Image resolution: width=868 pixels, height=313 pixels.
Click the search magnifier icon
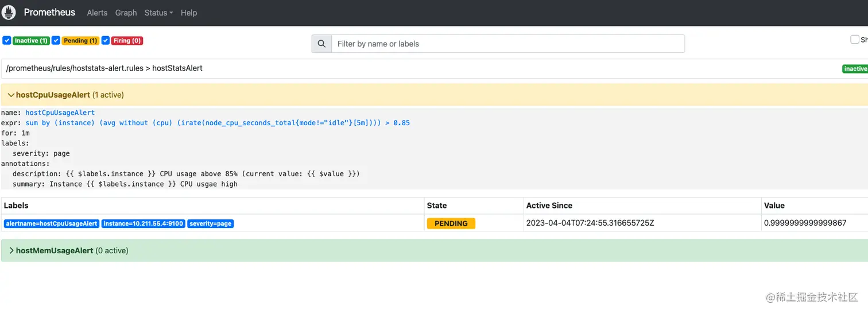321,44
